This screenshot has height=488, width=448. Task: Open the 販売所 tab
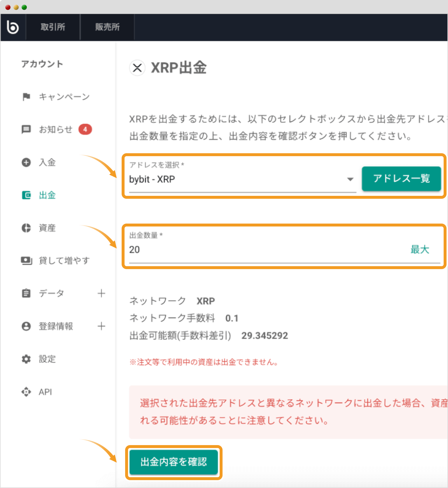tap(107, 27)
